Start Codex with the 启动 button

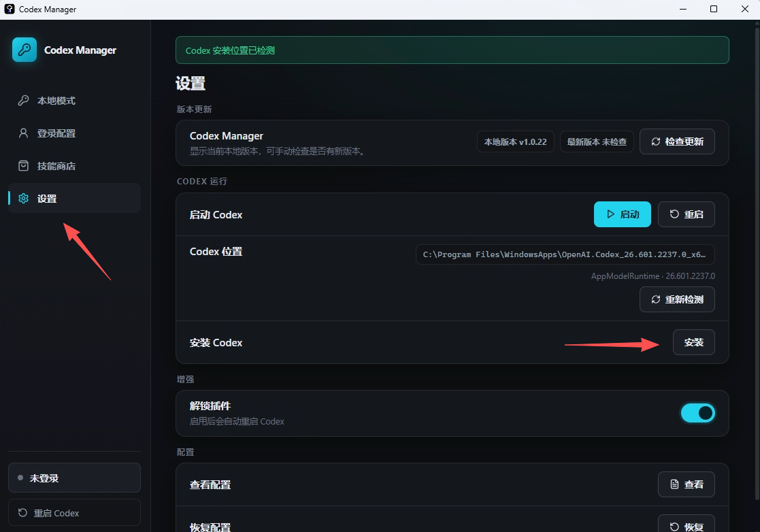(623, 214)
